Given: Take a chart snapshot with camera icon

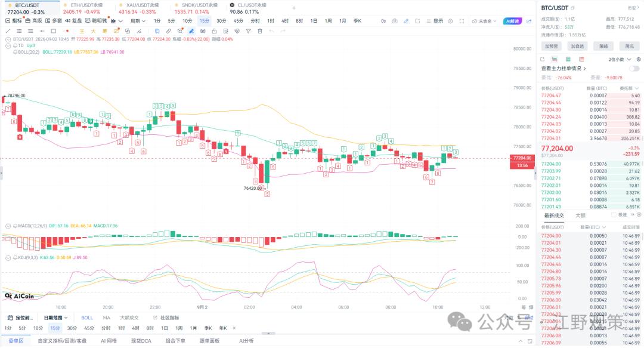Looking at the screenshot, I should click(x=395, y=21).
